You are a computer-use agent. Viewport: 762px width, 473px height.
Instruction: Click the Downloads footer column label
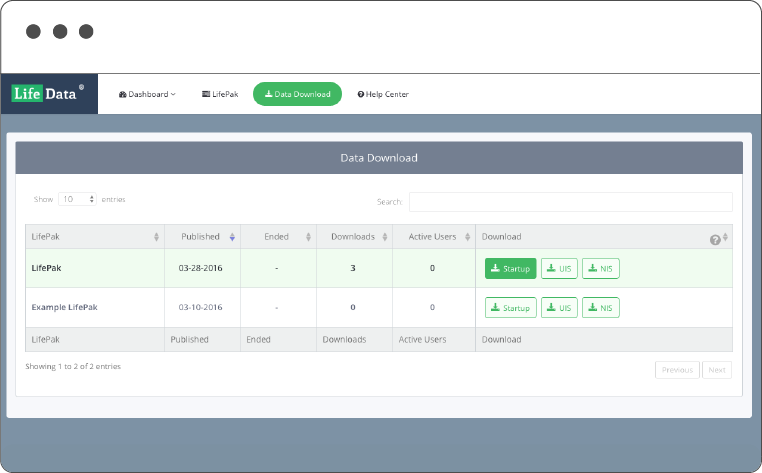[344, 339]
